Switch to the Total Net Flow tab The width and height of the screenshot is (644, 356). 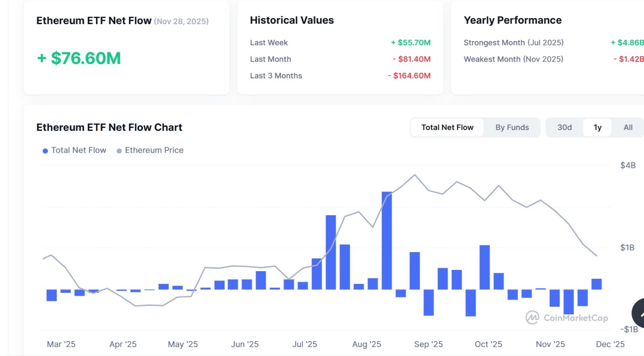click(447, 128)
